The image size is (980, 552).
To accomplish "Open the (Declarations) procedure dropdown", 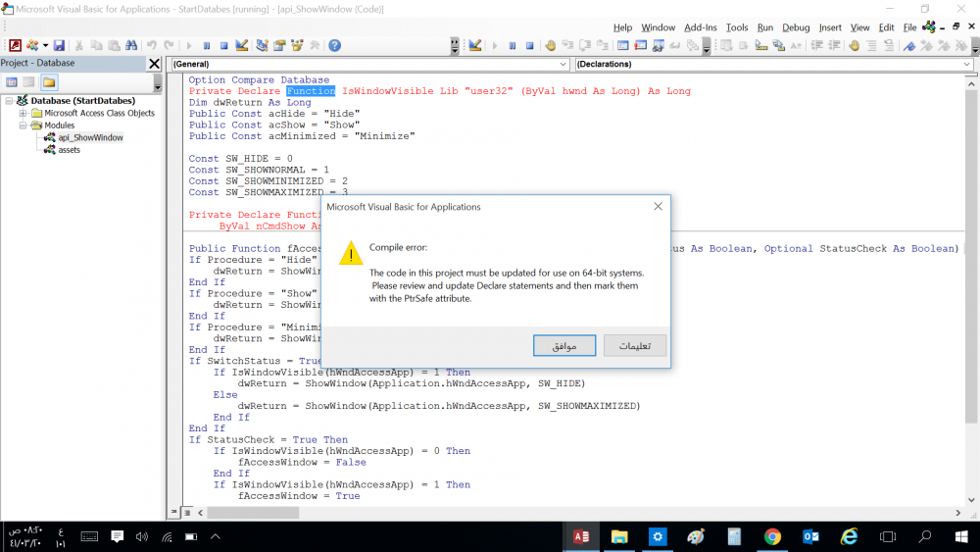I will [966, 64].
